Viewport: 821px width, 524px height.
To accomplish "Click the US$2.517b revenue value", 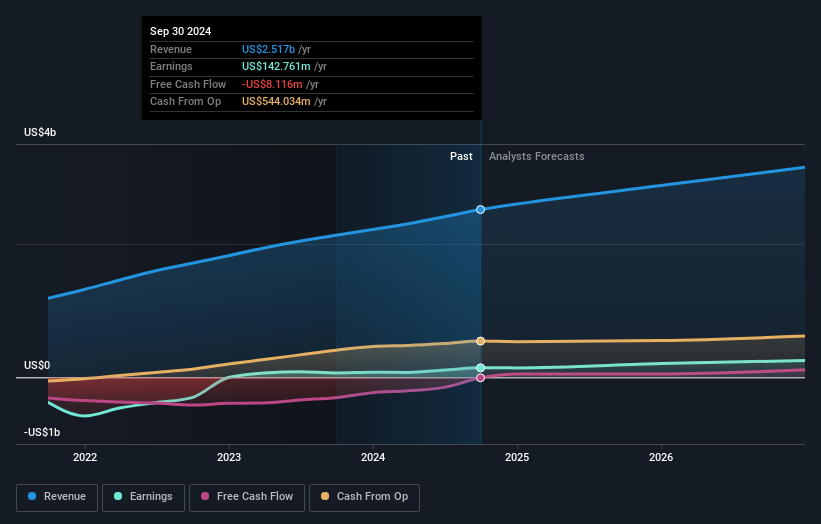I will coord(269,49).
